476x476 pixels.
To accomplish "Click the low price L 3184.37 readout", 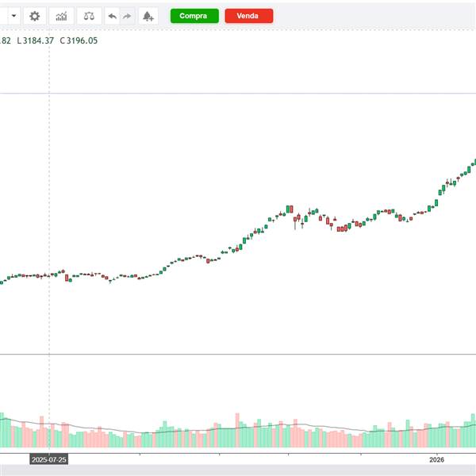I will point(36,40).
